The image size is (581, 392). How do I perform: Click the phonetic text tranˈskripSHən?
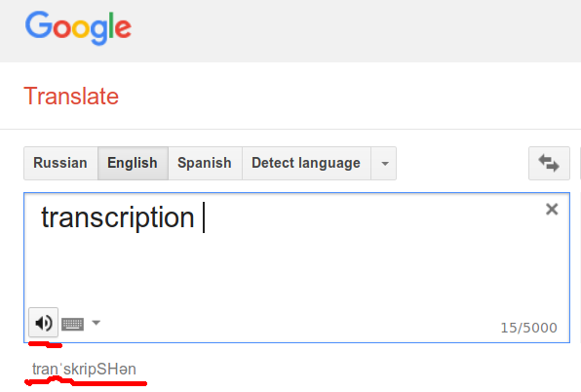(x=84, y=369)
